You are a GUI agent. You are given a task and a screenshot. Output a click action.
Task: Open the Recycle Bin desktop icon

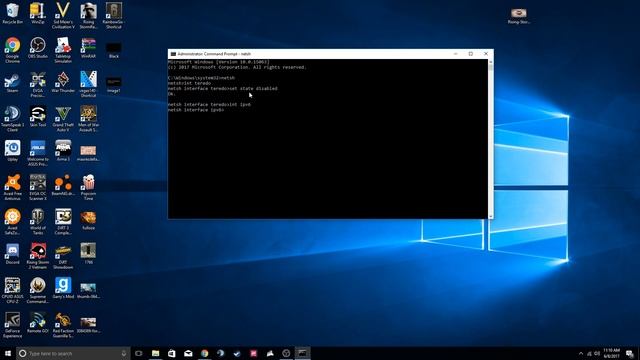click(12, 13)
